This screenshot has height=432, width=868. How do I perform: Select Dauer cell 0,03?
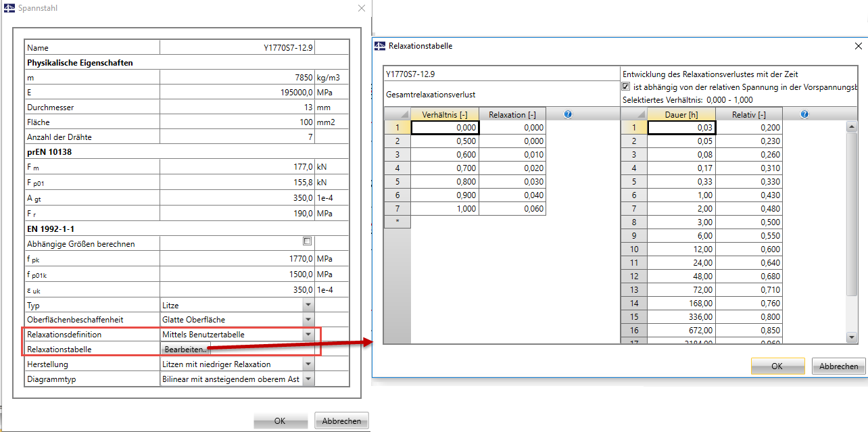point(681,128)
